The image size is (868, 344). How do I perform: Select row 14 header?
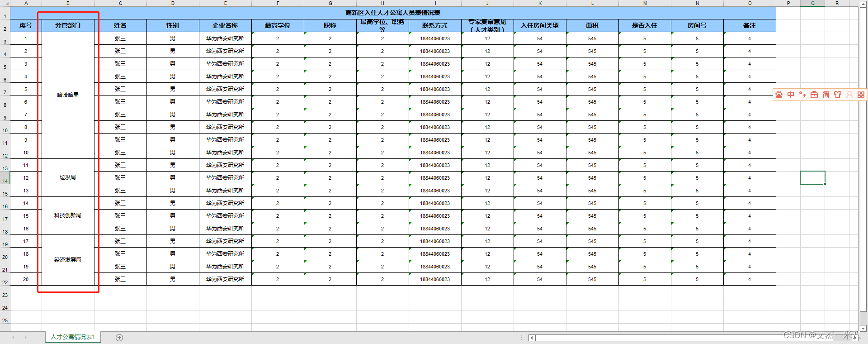click(5, 178)
